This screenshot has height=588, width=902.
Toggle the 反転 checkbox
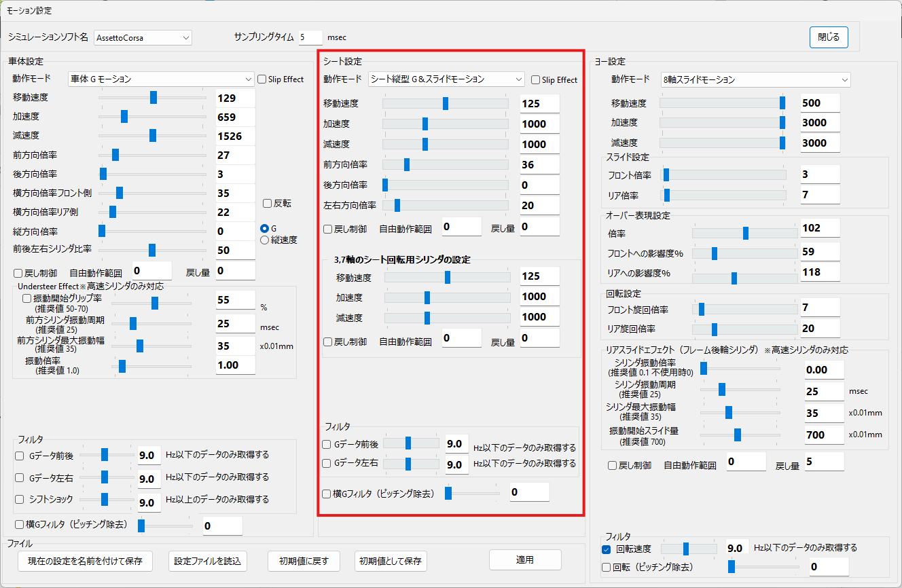[268, 203]
